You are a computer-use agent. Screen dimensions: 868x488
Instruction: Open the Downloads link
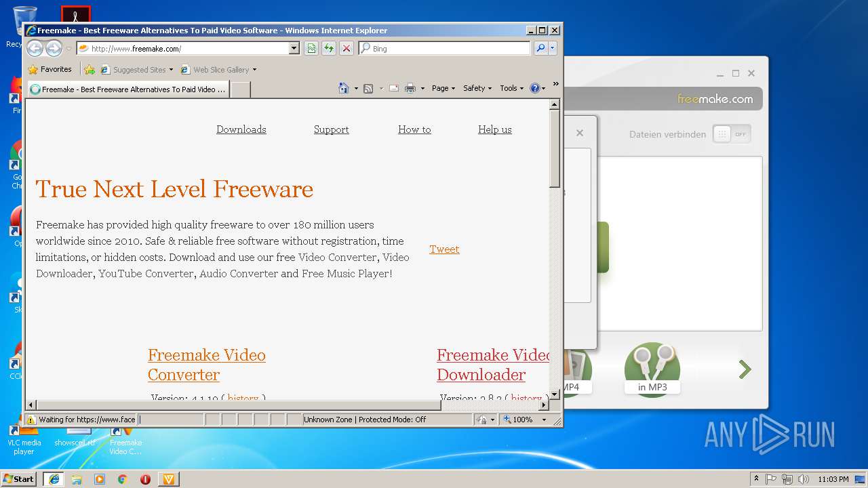(241, 129)
